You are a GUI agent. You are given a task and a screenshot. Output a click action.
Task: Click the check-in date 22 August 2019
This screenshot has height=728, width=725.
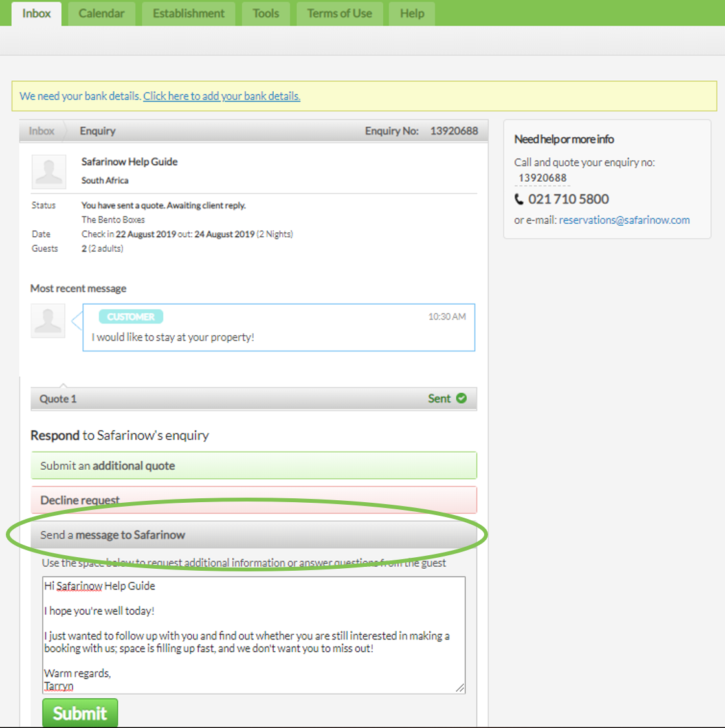click(x=146, y=234)
